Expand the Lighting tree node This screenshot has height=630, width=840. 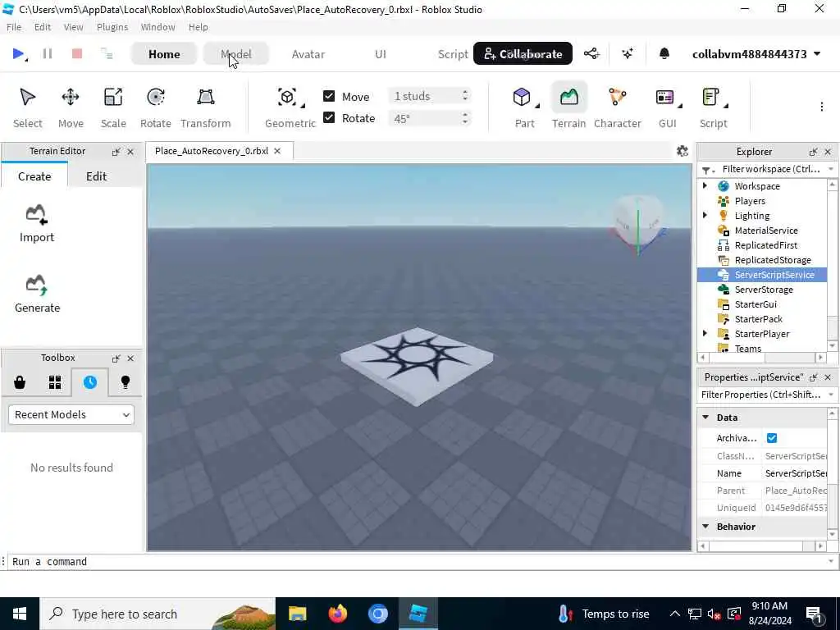pos(705,216)
